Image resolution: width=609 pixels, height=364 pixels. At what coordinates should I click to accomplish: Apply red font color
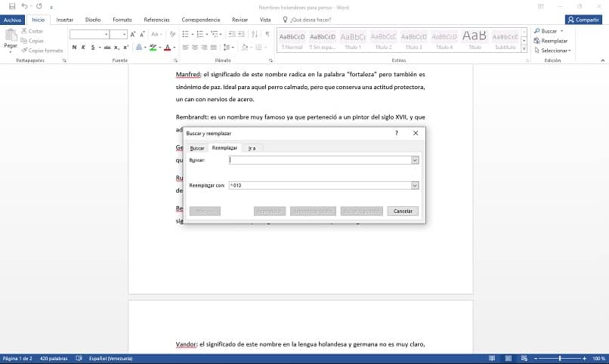168,48
